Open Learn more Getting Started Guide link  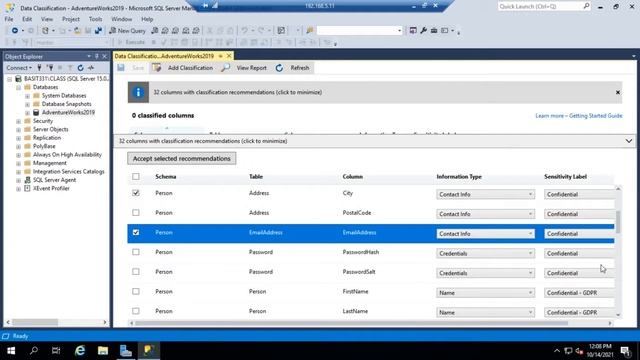pos(579,116)
